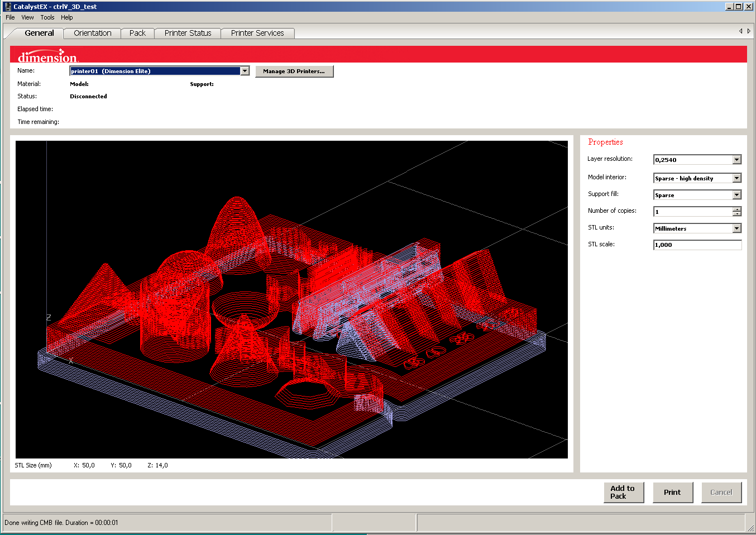Open the View menu
This screenshot has height=535, width=756.
[27, 17]
